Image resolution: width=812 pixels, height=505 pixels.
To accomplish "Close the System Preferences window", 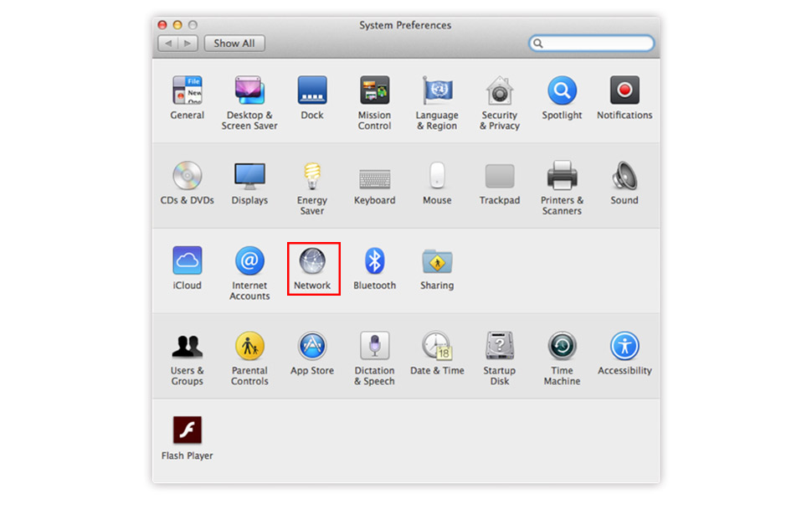I will (x=162, y=25).
